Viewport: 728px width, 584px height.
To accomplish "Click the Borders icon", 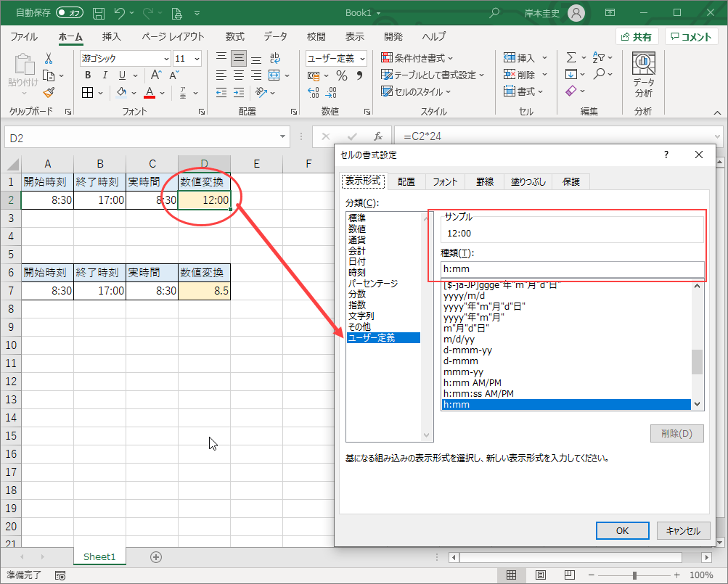I will tap(87, 92).
